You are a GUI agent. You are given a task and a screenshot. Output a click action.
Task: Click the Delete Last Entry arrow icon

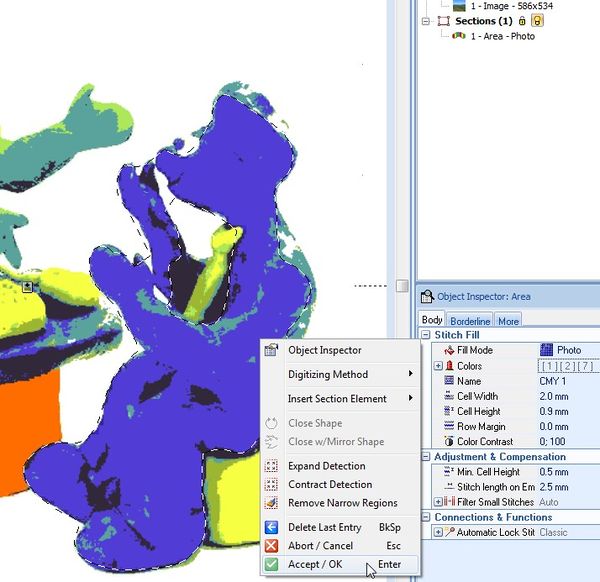271,527
